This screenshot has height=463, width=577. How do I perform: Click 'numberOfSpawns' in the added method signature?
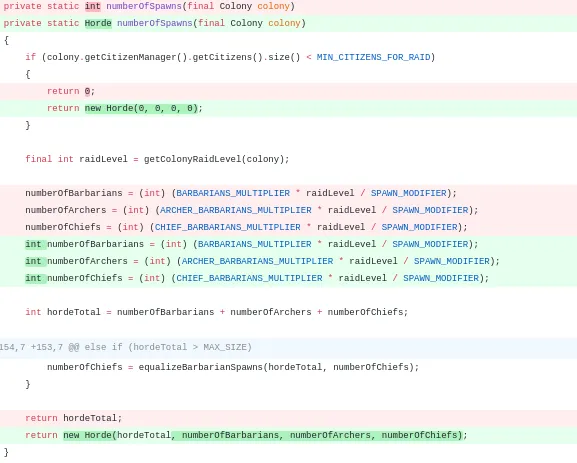[155, 23]
